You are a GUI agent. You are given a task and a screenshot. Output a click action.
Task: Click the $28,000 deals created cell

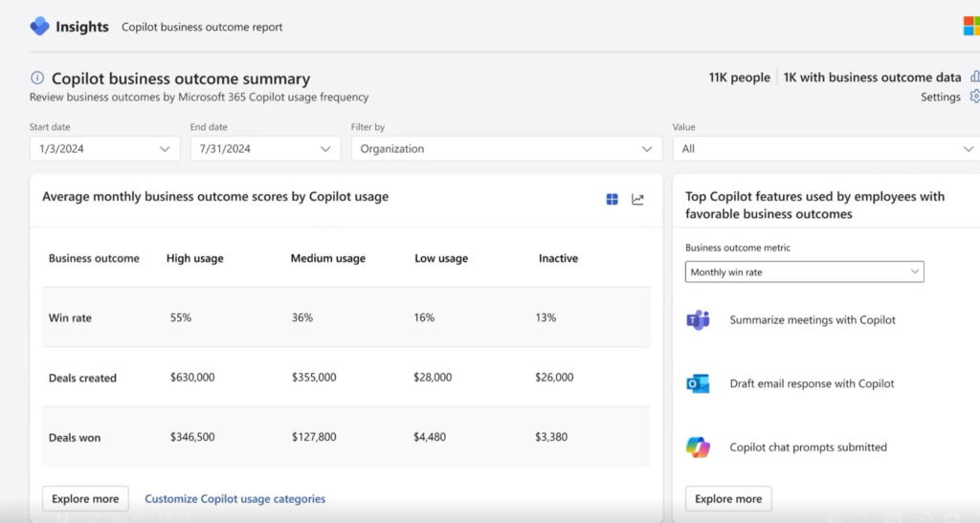pos(433,377)
